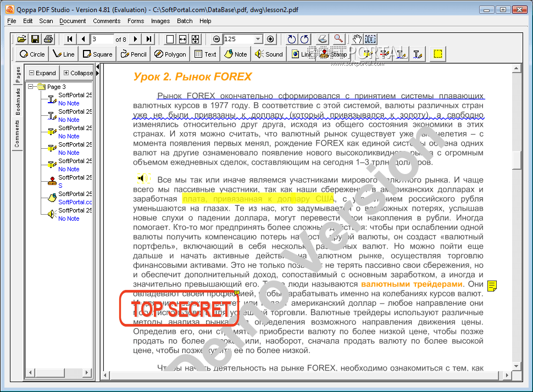This screenshot has width=533, height=392.
Task: Open search with magnifier icon
Action: tap(338, 39)
